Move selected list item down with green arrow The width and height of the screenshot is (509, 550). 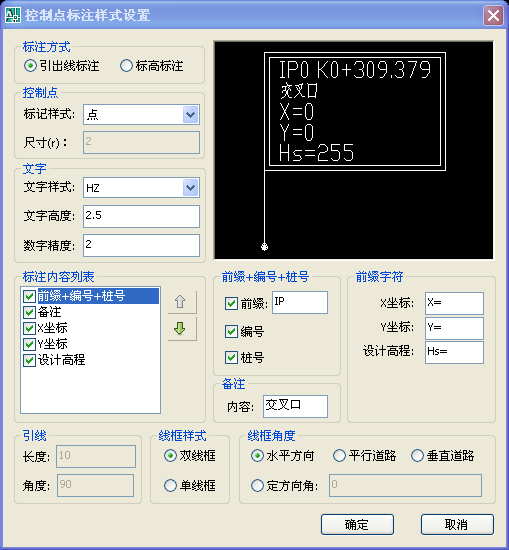(182, 329)
